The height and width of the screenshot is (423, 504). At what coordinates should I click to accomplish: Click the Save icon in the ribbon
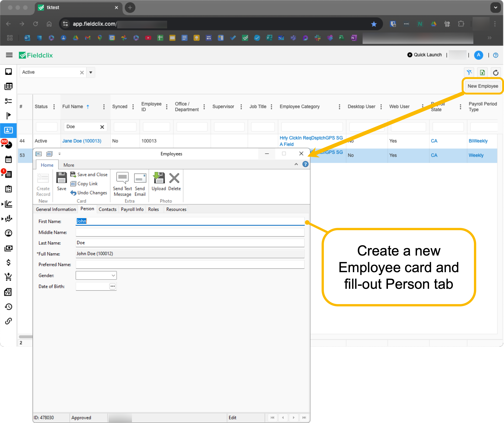(x=61, y=181)
